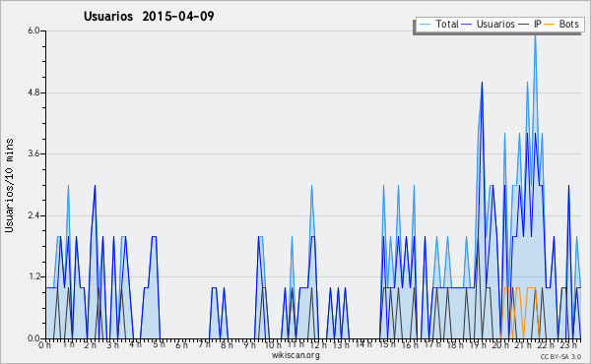591x364 pixels.
Task: Click the black IP legend line swatch
Action: (524, 25)
